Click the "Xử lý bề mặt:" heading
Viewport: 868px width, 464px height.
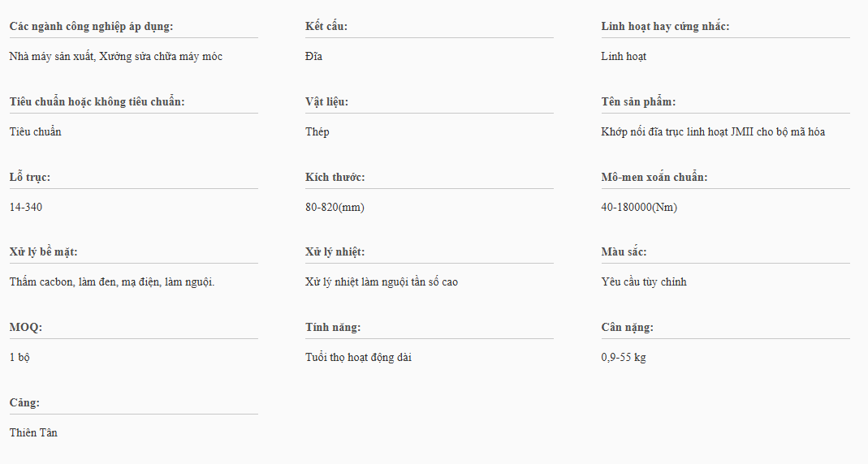[43, 252]
